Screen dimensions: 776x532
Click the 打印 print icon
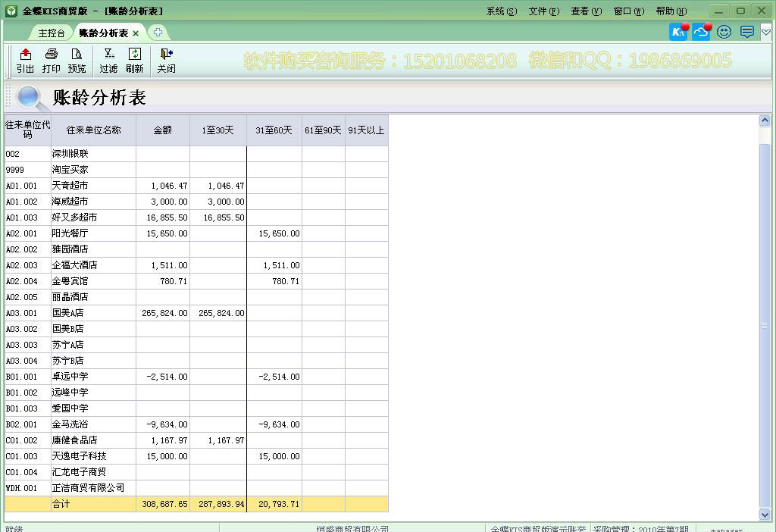52,61
